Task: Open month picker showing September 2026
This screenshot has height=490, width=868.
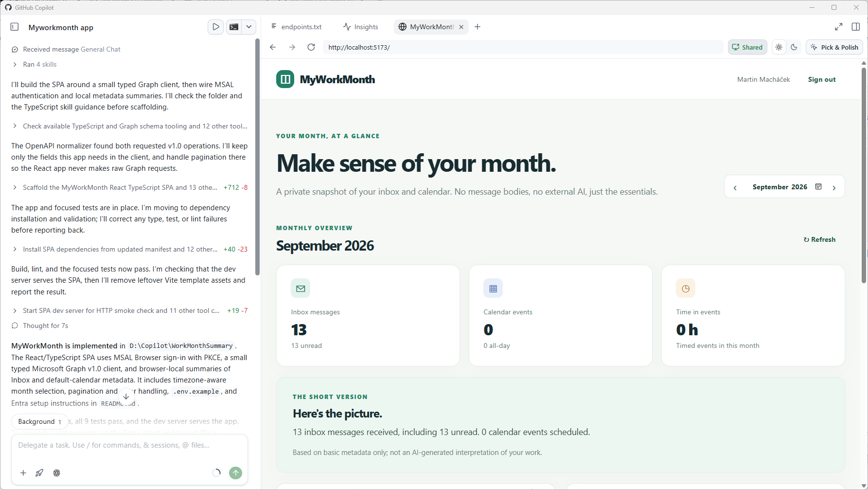Action: [787, 187]
